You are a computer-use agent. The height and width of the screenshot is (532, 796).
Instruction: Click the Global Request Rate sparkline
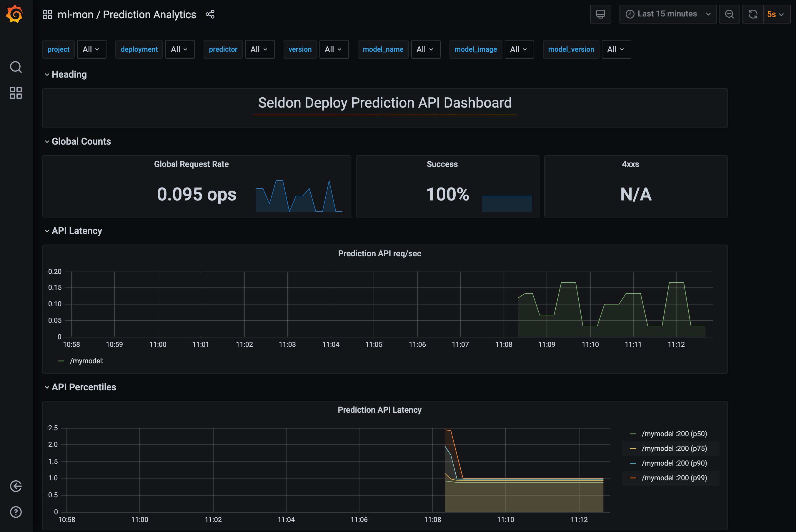(x=299, y=196)
